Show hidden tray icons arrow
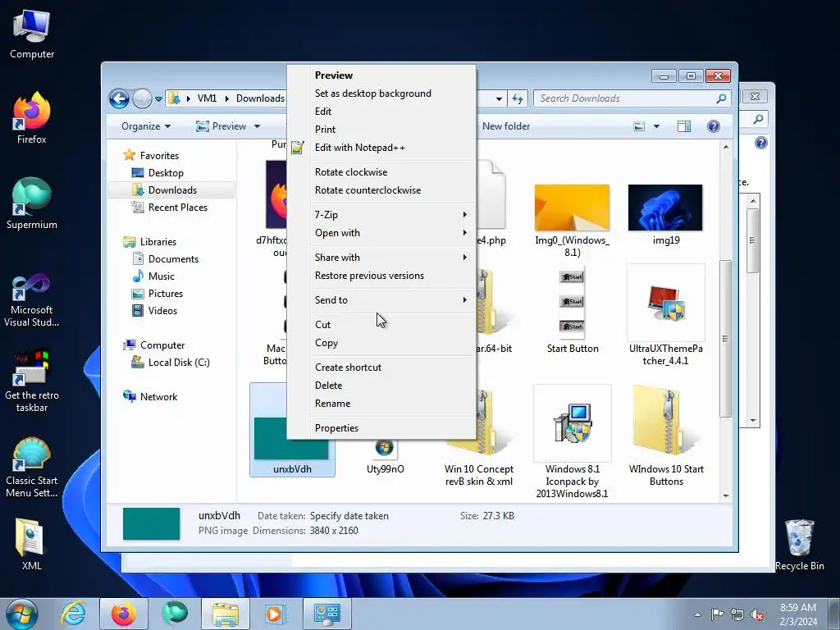Image resolution: width=840 pixels, height=630 pixels. click(697, 614)
